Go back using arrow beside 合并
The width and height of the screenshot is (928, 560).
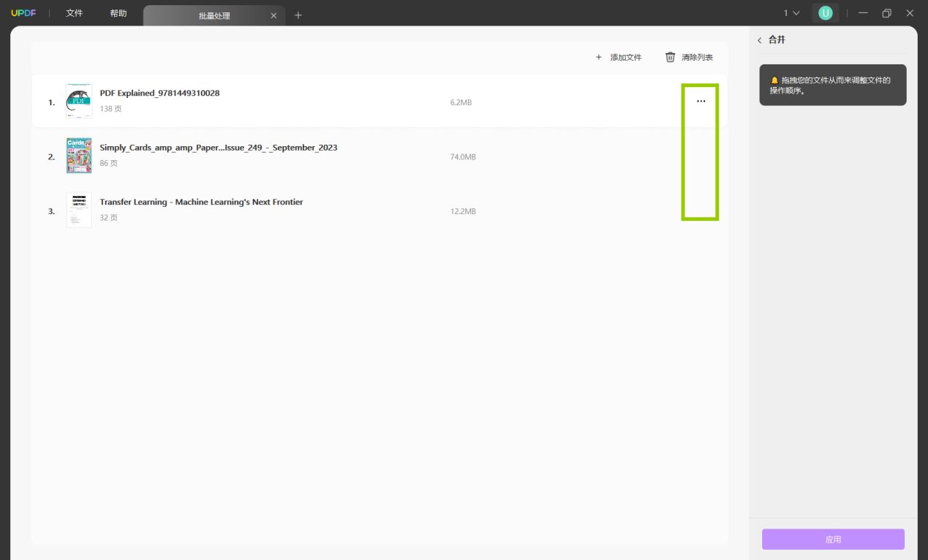coord(759,40)
